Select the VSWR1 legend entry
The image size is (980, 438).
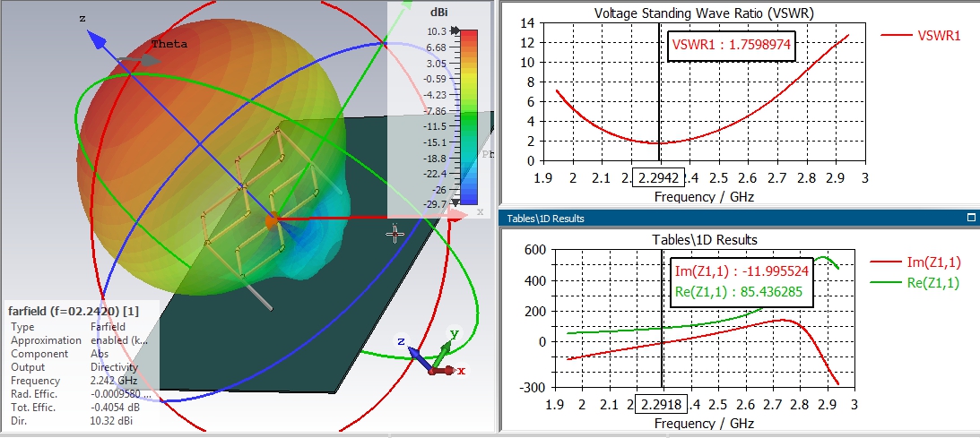921,36
